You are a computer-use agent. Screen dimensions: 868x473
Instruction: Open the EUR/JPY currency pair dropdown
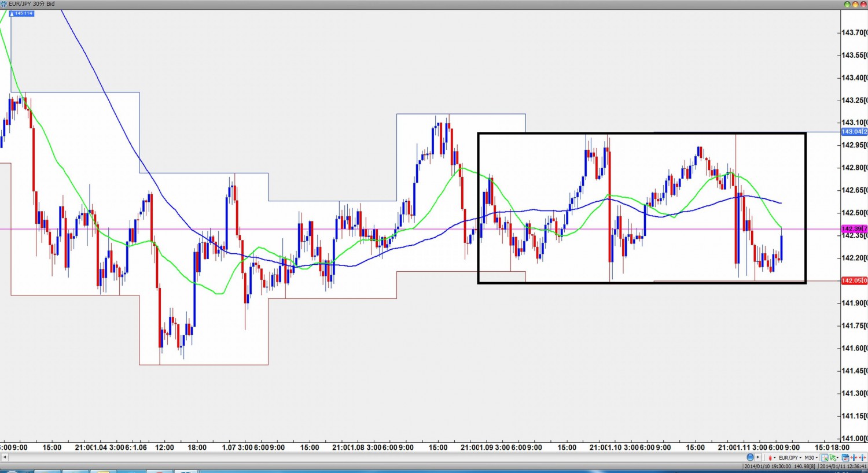790,457
